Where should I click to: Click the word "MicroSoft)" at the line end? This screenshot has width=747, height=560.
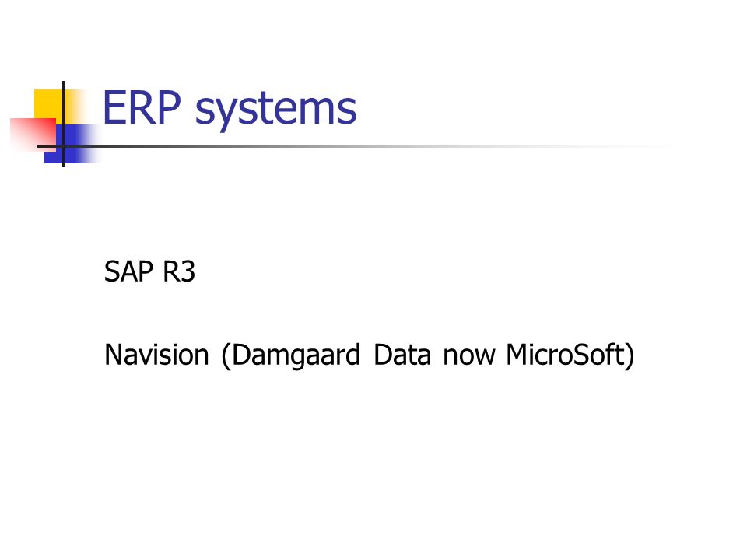pyautogui.click(x=570, y=355)
